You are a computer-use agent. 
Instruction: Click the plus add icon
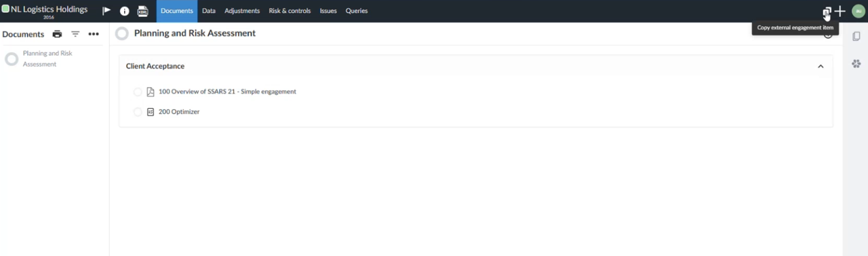point(840,11)
